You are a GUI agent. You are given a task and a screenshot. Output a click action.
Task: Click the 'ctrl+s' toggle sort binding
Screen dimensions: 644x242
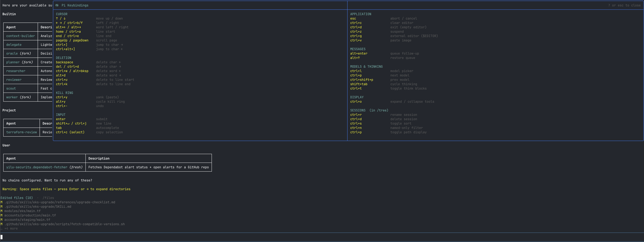[x=356, y=123]
